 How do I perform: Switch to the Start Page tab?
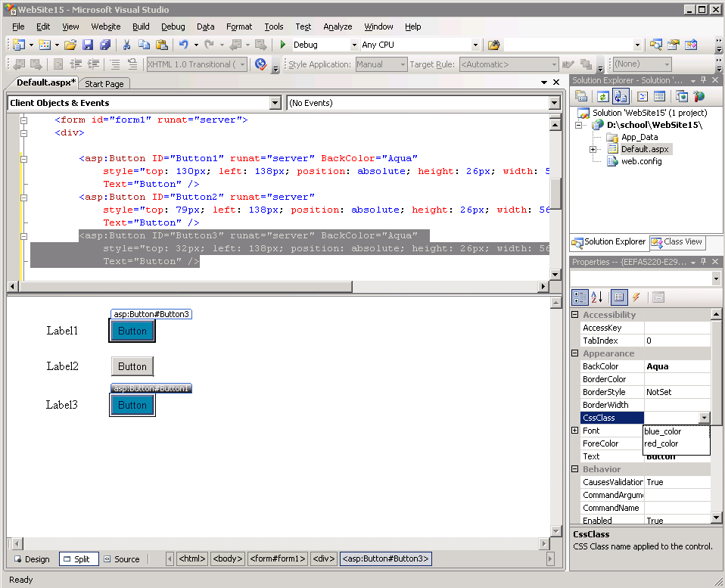(104, 84)
